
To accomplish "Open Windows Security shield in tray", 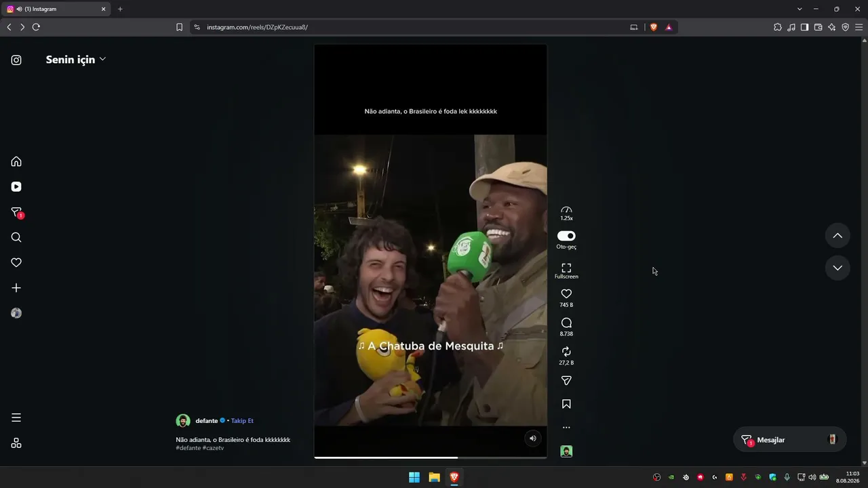I will pyautogui.click(x=772, y=477).
